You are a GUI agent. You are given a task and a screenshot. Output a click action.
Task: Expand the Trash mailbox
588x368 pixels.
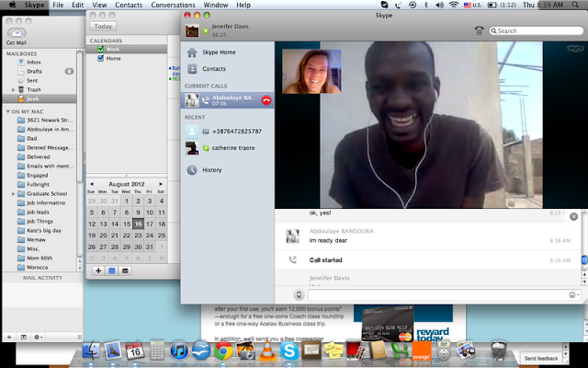(x=14, y=90)
